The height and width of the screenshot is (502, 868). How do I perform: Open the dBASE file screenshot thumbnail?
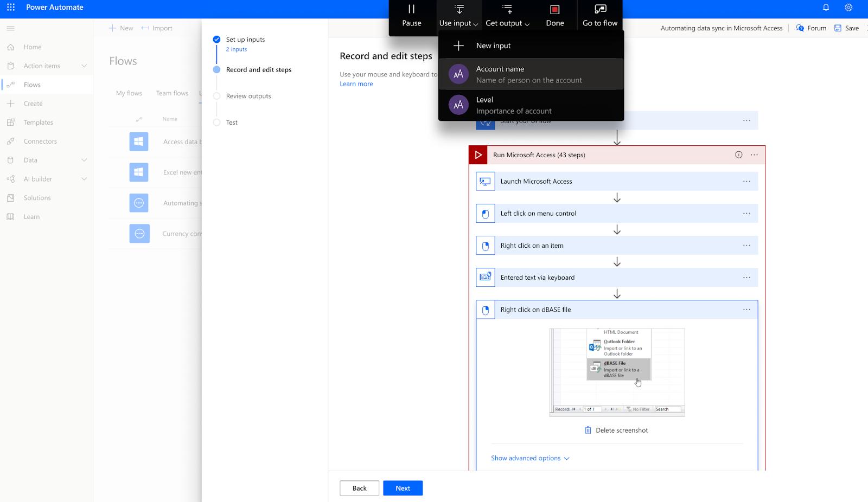point(617,372)
